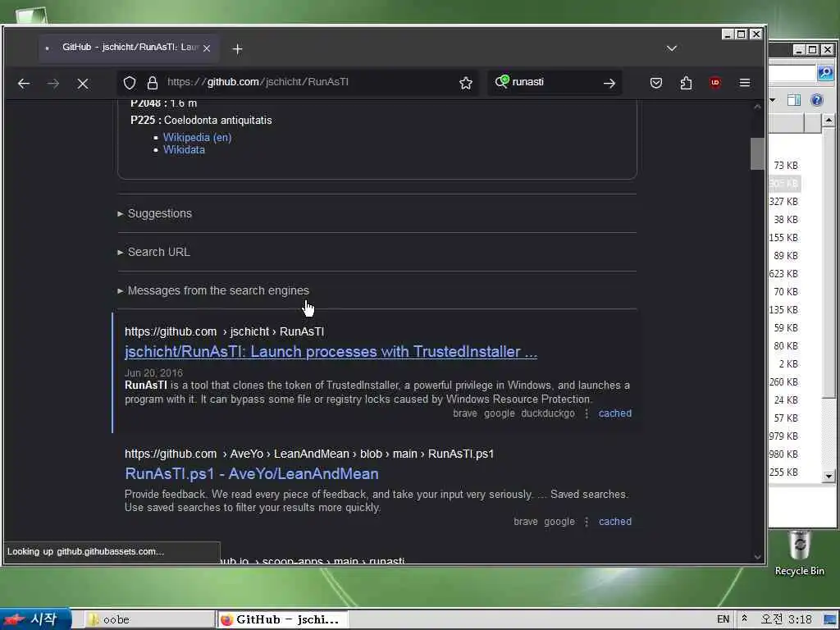
Task: Open cached link for jschicht/RunAsTI result
Action: [x=615, y=413]
